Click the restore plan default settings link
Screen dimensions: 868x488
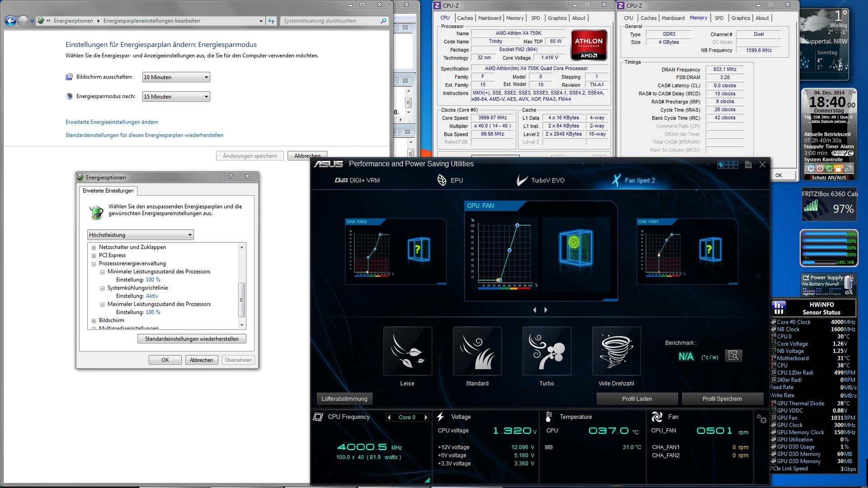click(144, 135)
